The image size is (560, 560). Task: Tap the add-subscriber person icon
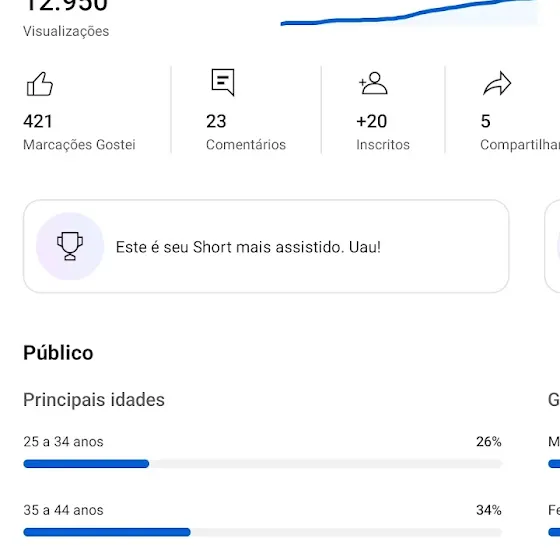click(373, 83)
